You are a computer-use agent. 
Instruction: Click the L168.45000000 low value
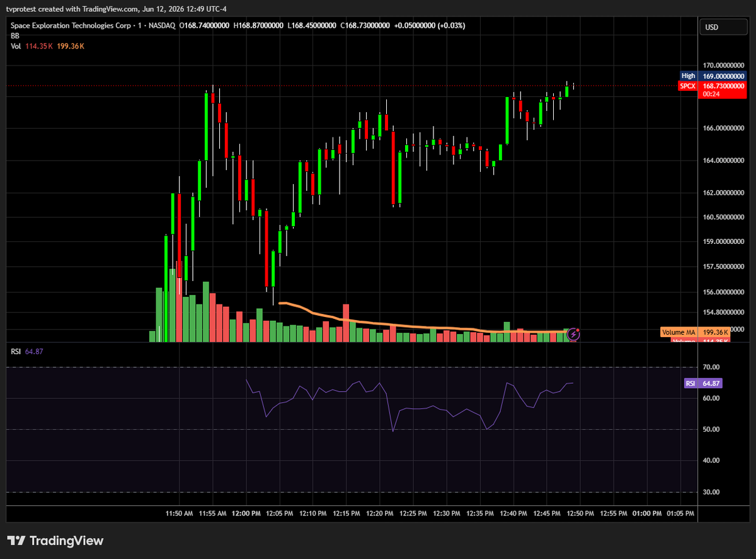(x=312, y=26)
